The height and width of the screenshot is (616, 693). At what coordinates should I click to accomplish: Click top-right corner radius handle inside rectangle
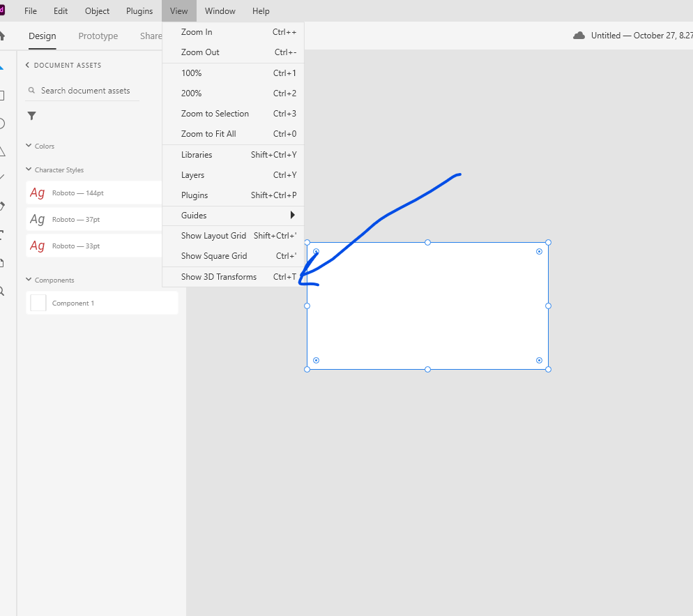pyautogui.click(x=539, y=252)
